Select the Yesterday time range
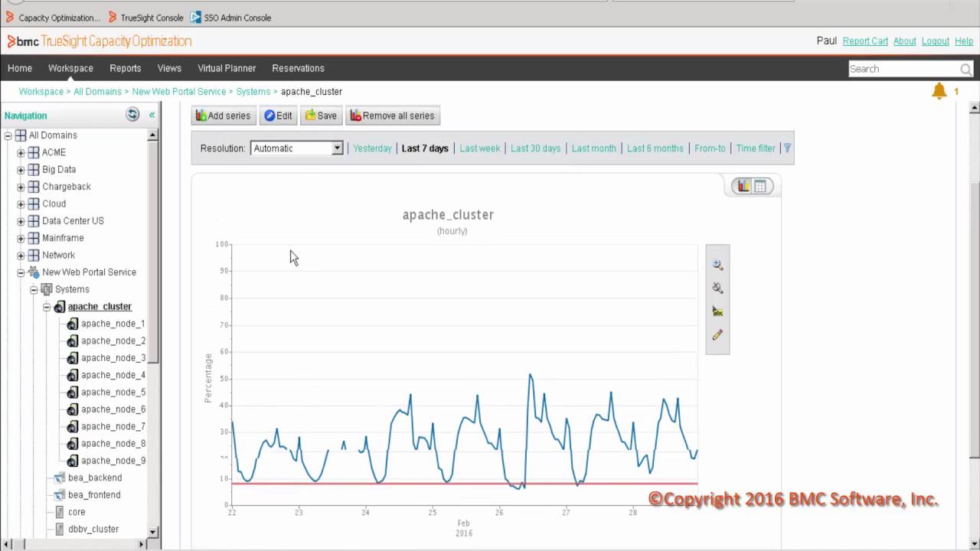Viewport: 980px width, 551px height. click(x=372, y=148)
